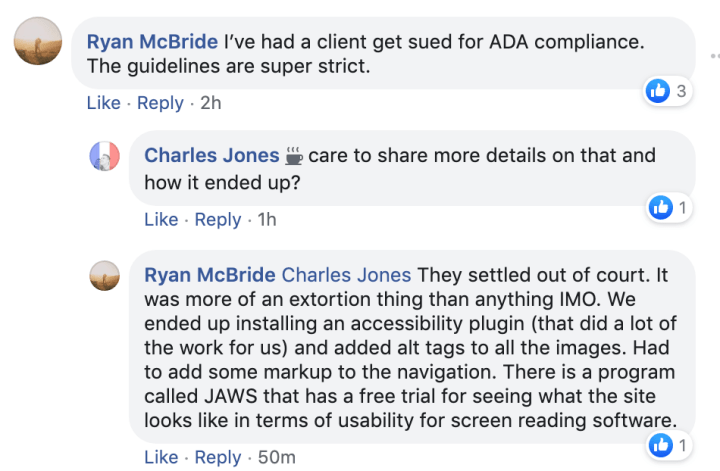This screenshot has width=720, height=471.
Task: Open Ryan McBride's profile from the last reply
Action: (209, 274)
